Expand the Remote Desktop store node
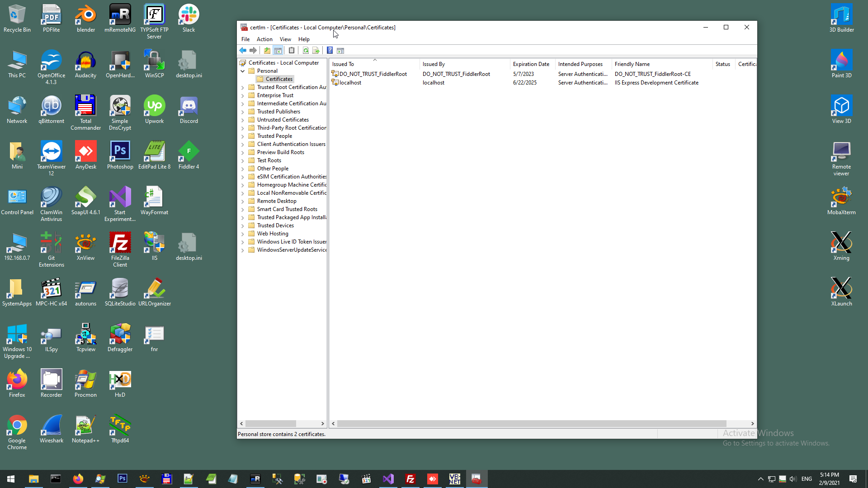The height and width of the screenshot is (488, 868). 243,201
